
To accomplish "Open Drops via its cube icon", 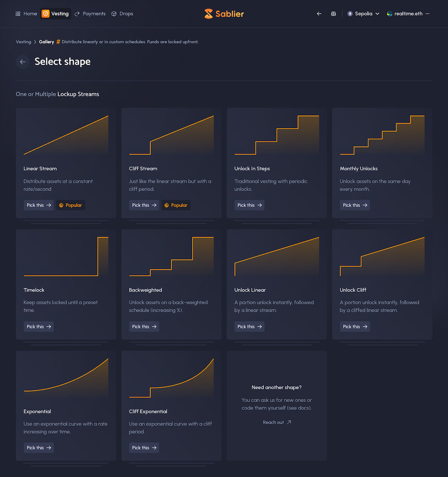I will [x=113, y=13].
